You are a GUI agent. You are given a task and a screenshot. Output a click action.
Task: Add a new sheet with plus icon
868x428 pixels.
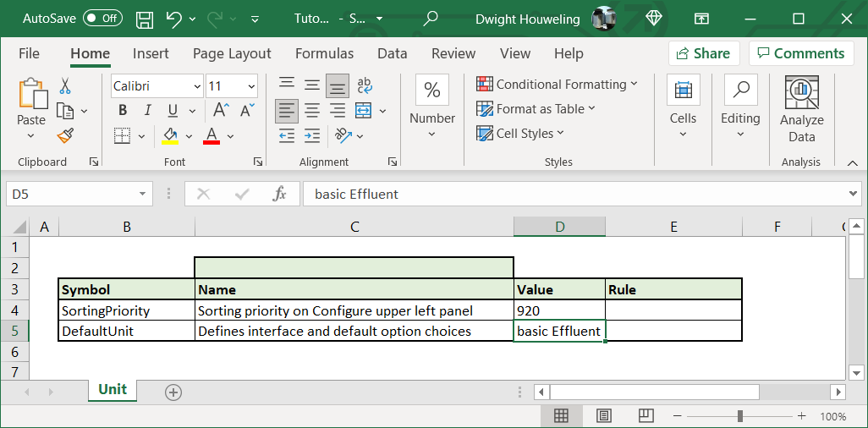tap(173, 392)
